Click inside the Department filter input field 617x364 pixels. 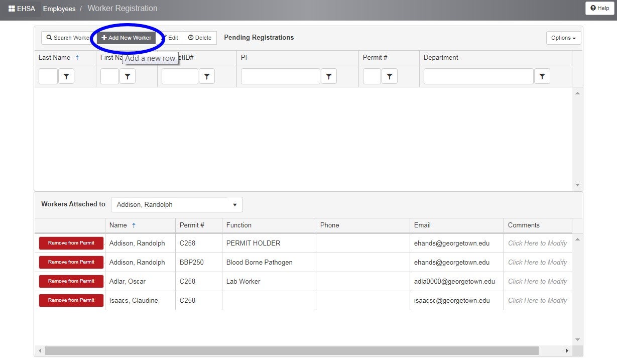pyautogui.click(x=477, y=76)
